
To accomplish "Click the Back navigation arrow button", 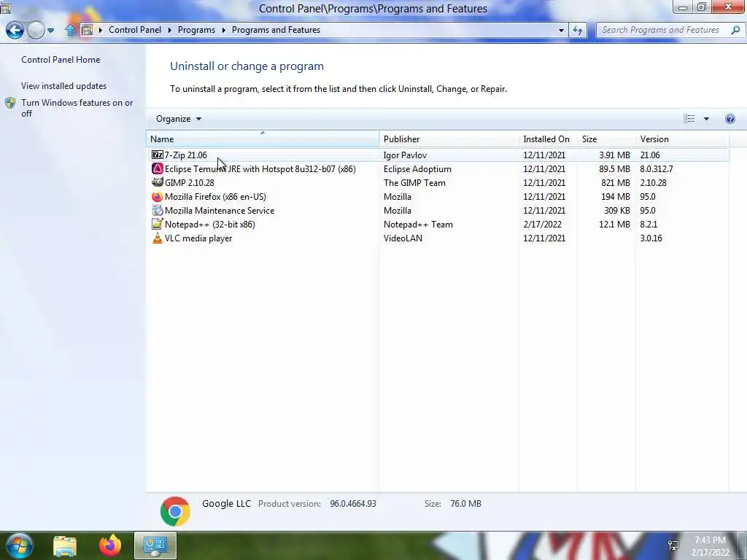I will (x=15, y=30).
